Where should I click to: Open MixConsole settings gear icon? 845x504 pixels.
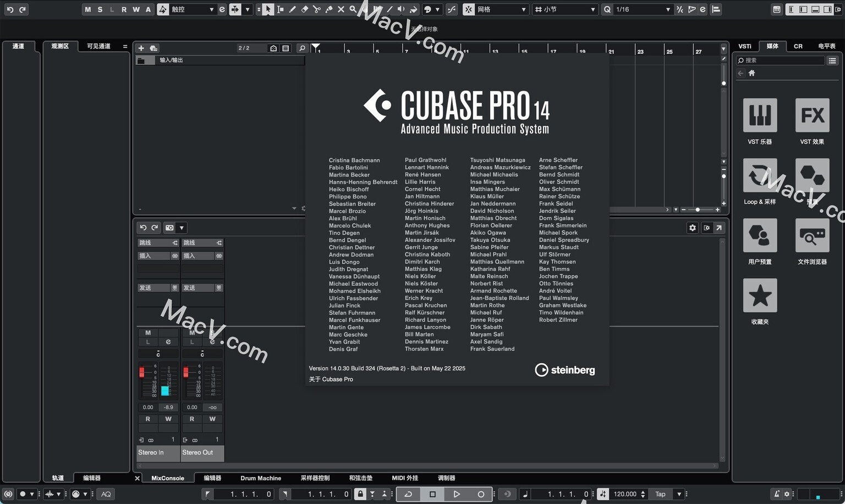(x=693, y=228)
